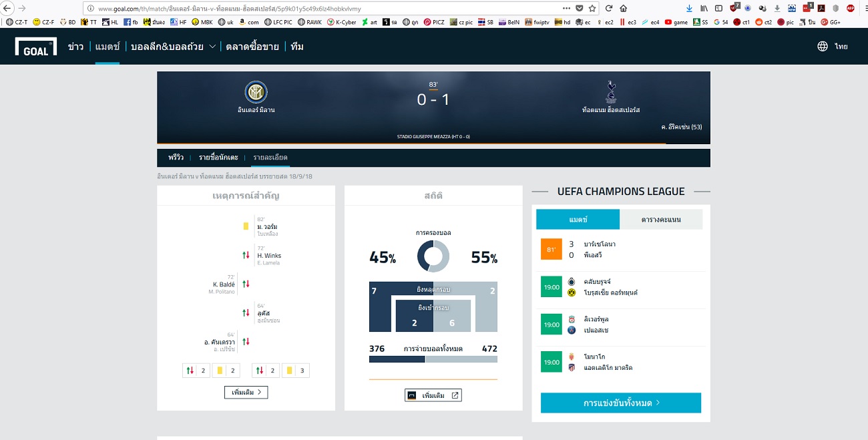Click the shots on target box graphic
The height and width of the screenshot is (440, 868).
point(433,315)
